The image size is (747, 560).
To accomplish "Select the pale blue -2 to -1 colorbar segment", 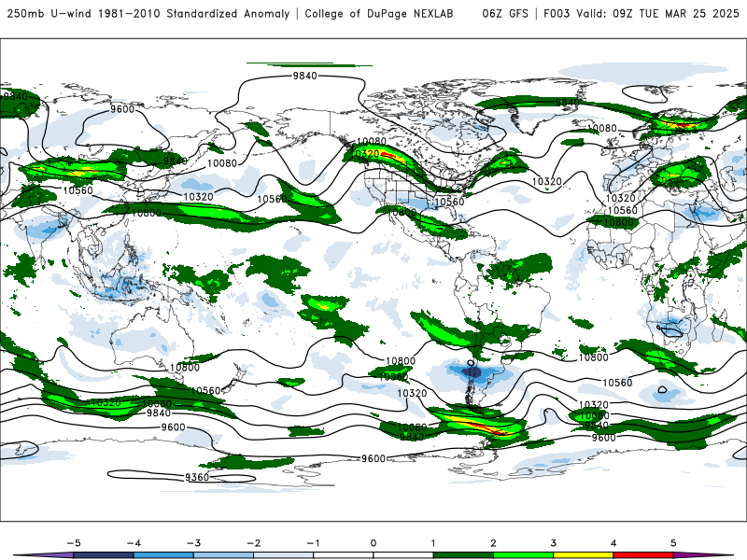I will click(284, 555).
